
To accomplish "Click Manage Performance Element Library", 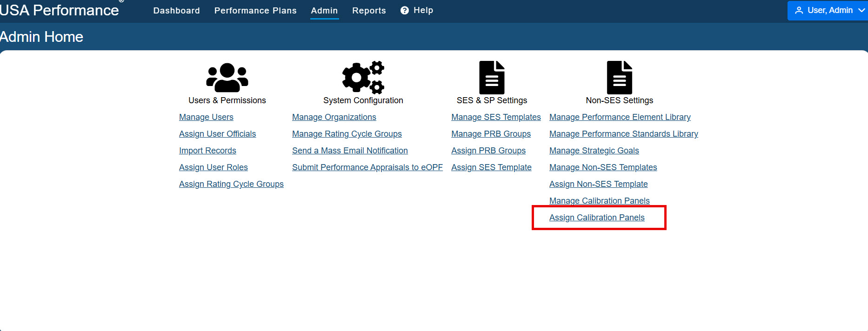I will click(x=620, y=117).
